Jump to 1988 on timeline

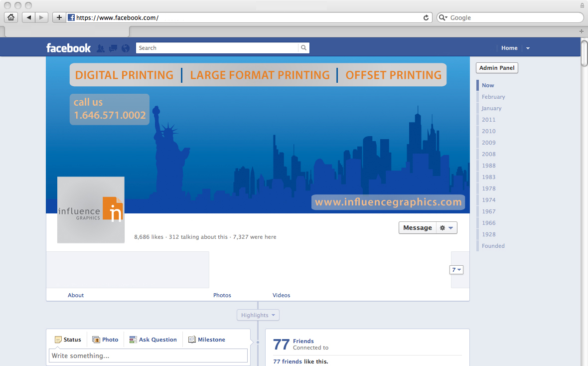click(x=489, y=166)
